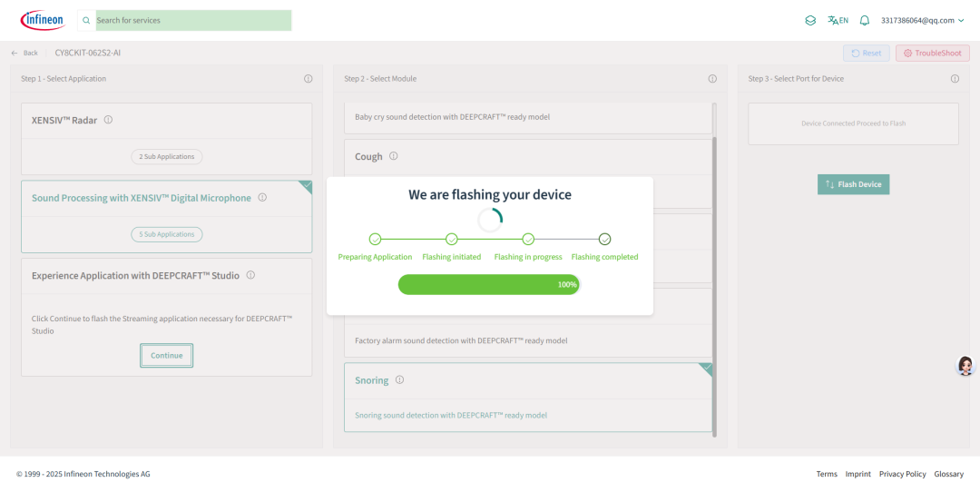Click the Preparing Application step checkmark
Viewport: 980px width, 492px height.
tap(375, 240)
